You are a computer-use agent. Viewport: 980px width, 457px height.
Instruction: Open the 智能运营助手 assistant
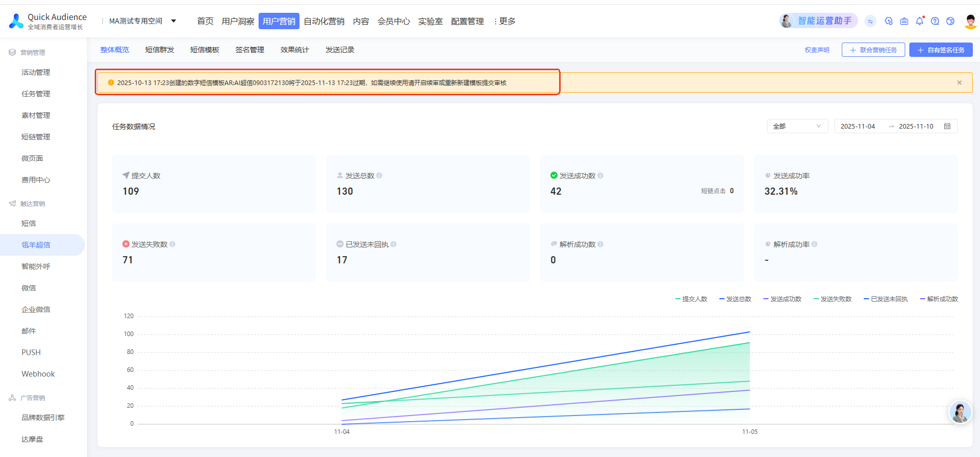tap(818, 21)
